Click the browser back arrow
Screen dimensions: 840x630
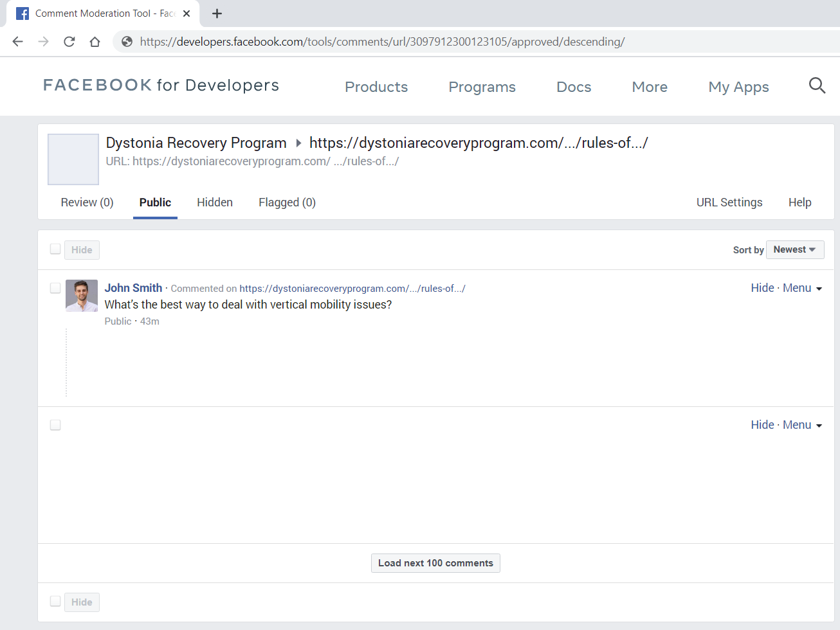click(18, 42)
